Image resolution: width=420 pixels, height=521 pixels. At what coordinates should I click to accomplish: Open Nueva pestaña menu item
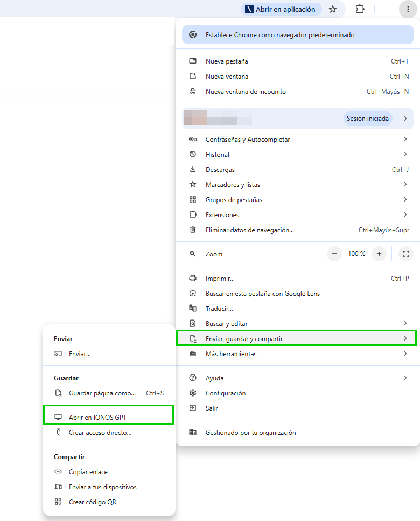coord(298,61)
